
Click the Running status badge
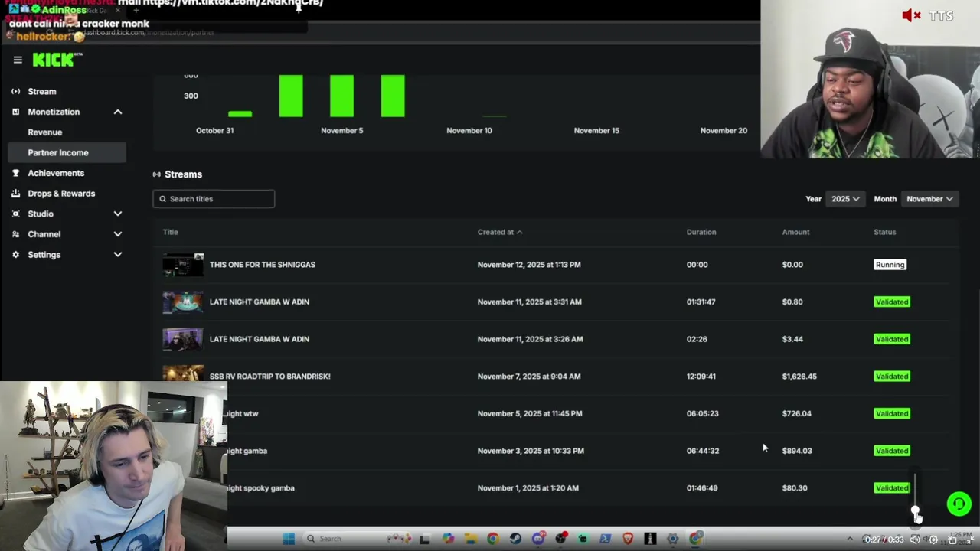click(890, 265)
